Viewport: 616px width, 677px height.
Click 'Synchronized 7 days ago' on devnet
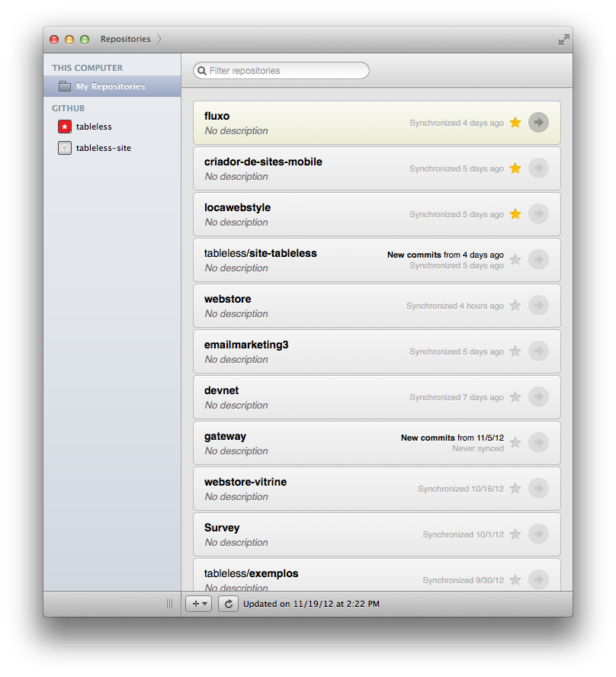click(457, 397)
